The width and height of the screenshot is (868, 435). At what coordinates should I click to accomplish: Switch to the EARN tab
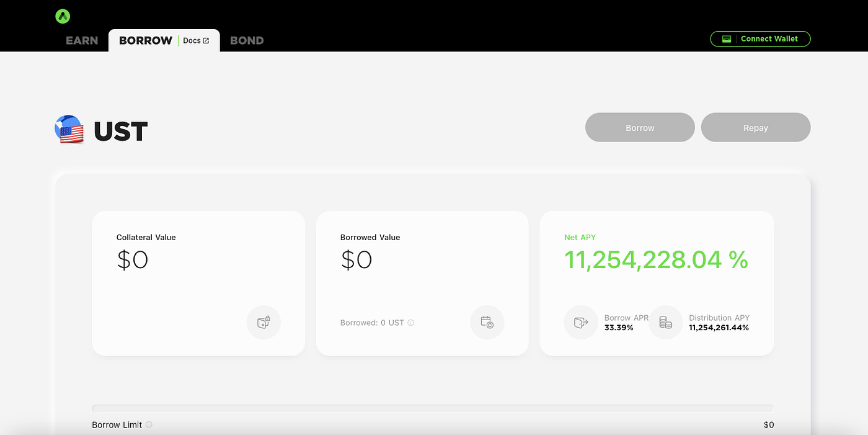(82, 40)
